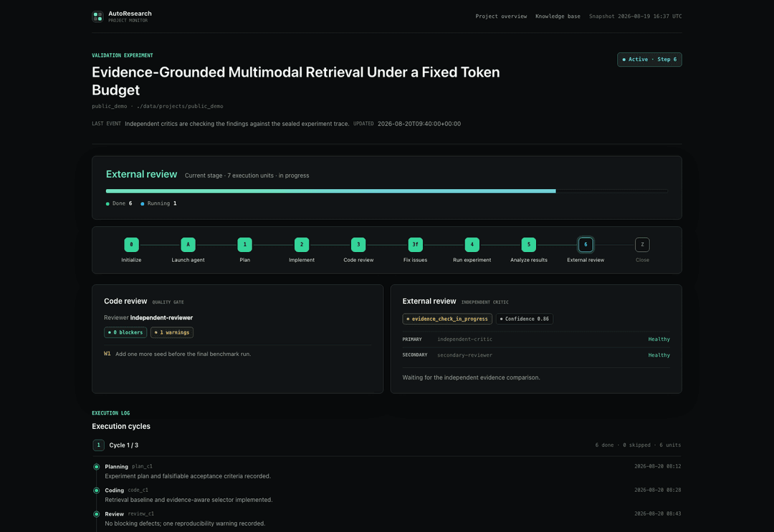This screenshot has width=774, height=532.
Task: Click the AutoResearch logo icon
Action: (97, 16)
